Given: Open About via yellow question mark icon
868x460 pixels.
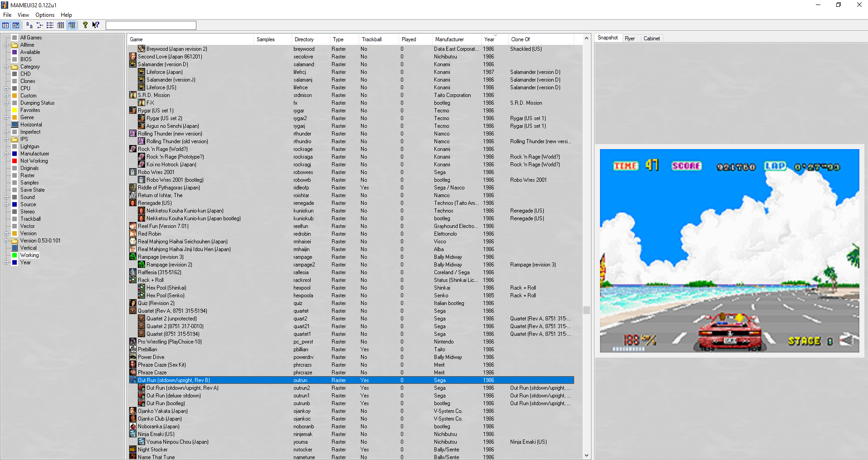Looking at the screenshot, I should 85,25.
